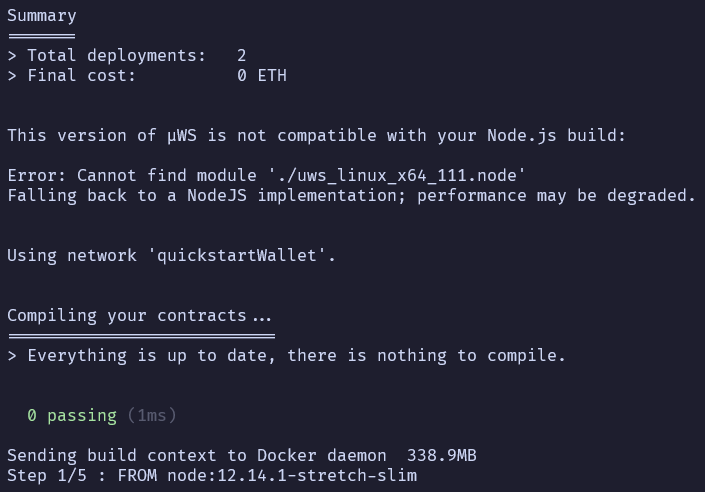The height and width of the screenshot is (492, 705).
Task: Click the green "0 passing" test result
Action: pyautogui.click(x=71, y=415)
